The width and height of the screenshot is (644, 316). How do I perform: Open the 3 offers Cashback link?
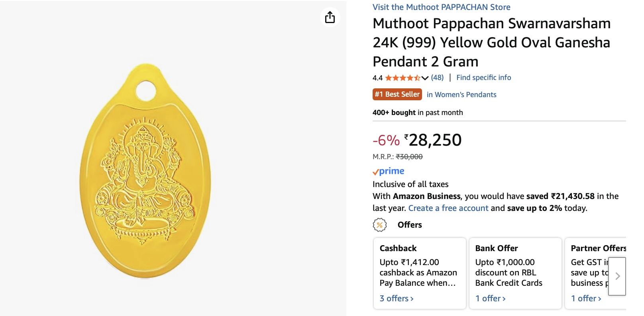tap(397, 298)
